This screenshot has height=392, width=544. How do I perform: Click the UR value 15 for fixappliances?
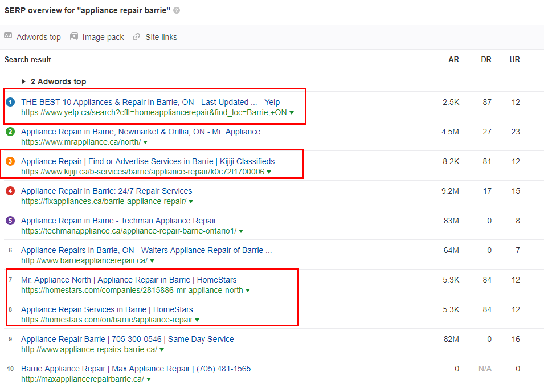click(x=516, y=191)
